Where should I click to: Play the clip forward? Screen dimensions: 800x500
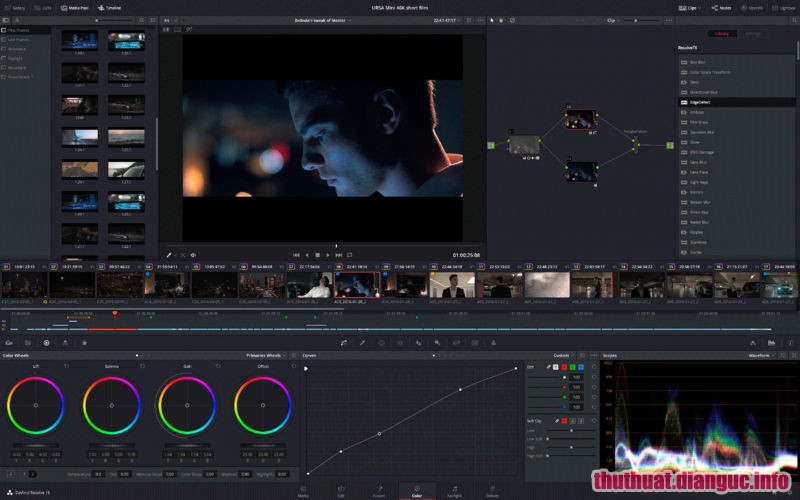[328, 255]
